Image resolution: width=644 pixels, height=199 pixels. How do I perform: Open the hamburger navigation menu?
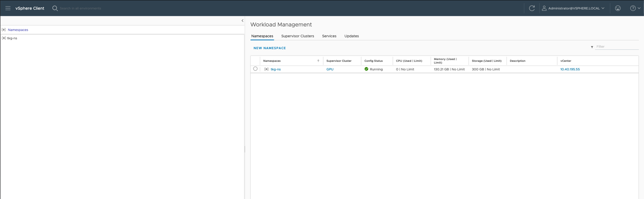pyautogui.click(x=8, y=8)
